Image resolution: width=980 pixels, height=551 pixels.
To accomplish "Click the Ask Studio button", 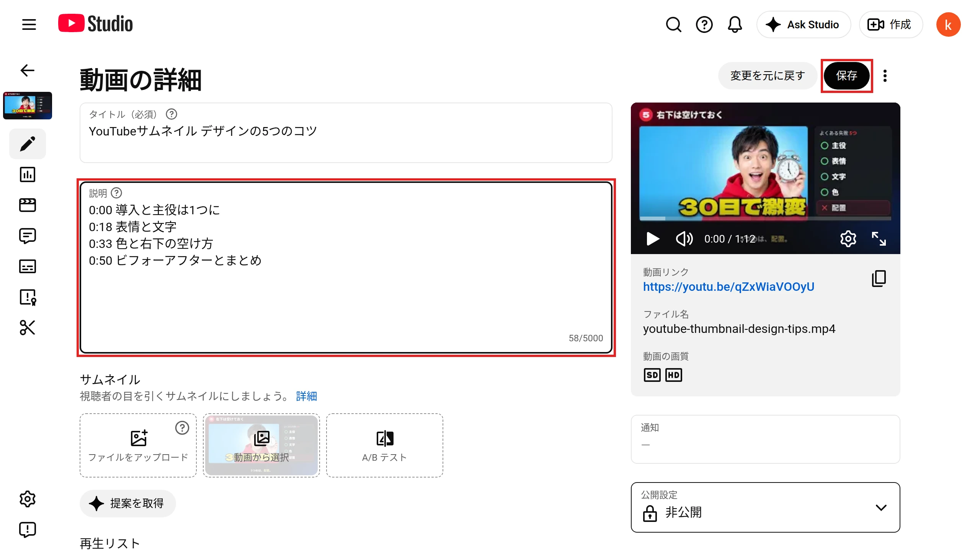I will [804, 24].
